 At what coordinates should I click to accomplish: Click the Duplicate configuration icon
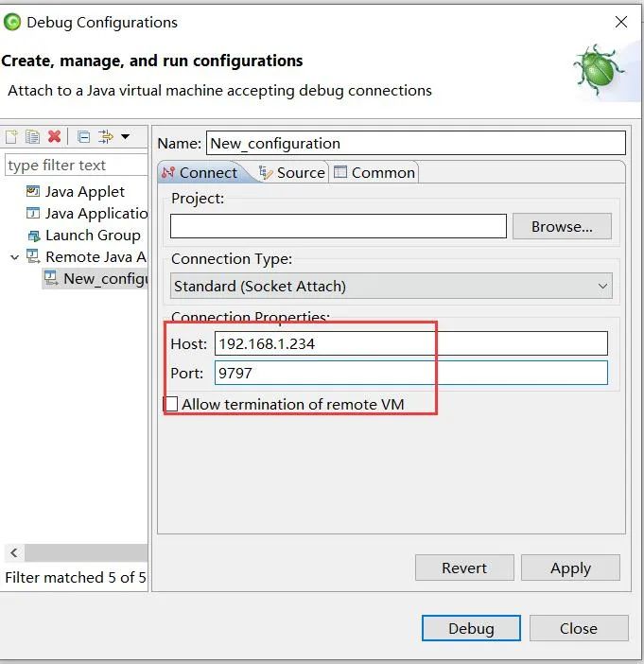coord(32,137)
